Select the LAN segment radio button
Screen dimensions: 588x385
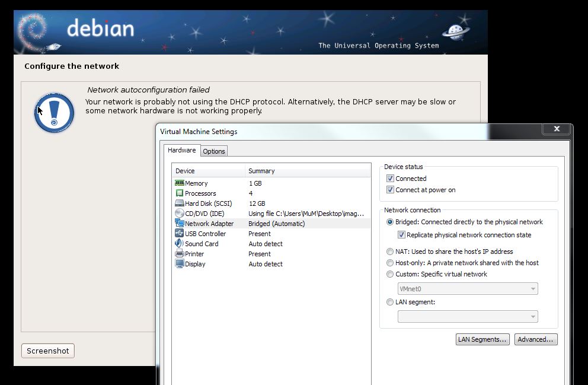tap(390, 302)
